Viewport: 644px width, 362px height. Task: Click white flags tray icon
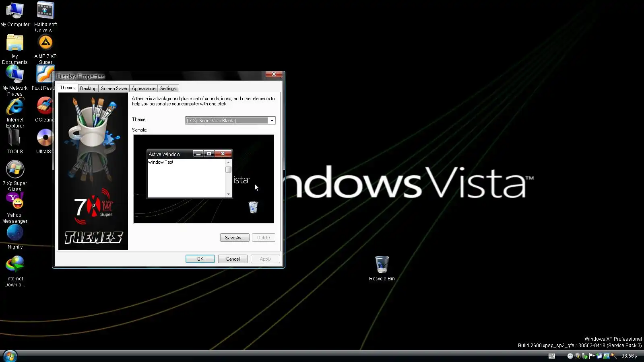pos(592,356)
